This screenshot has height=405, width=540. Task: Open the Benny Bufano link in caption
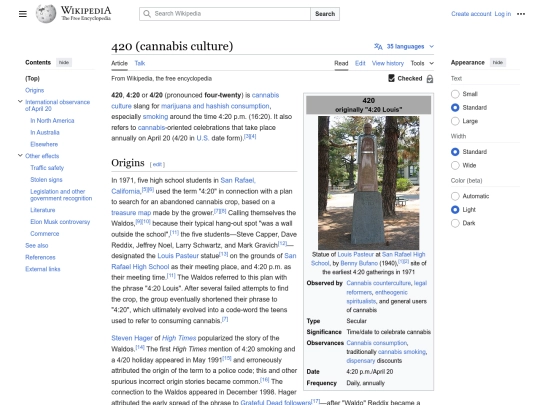359,263
